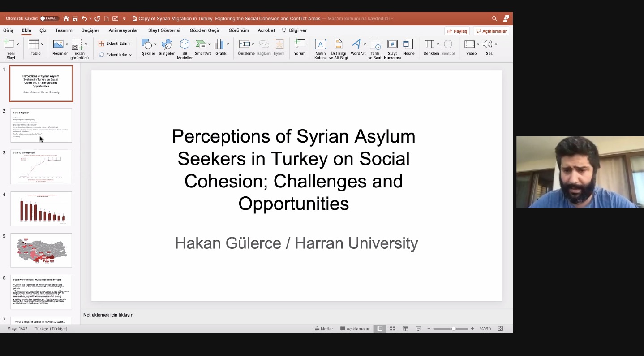Open the Şekiller shapes dropdown arrow
The height and width of the screenshot is (356, 644).
pos(155,44)
